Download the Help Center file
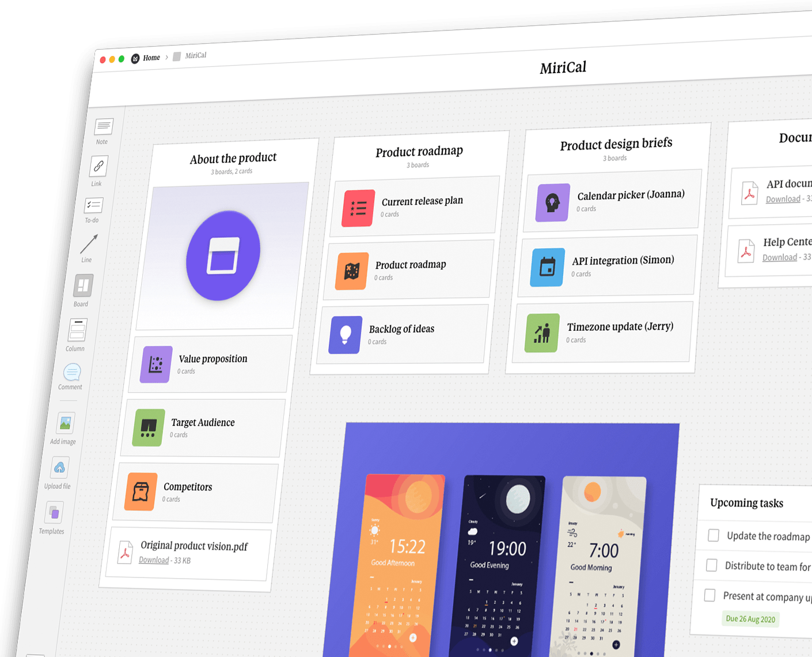The height and width of the screenshot is (657, 812). [x=780, y=257]
